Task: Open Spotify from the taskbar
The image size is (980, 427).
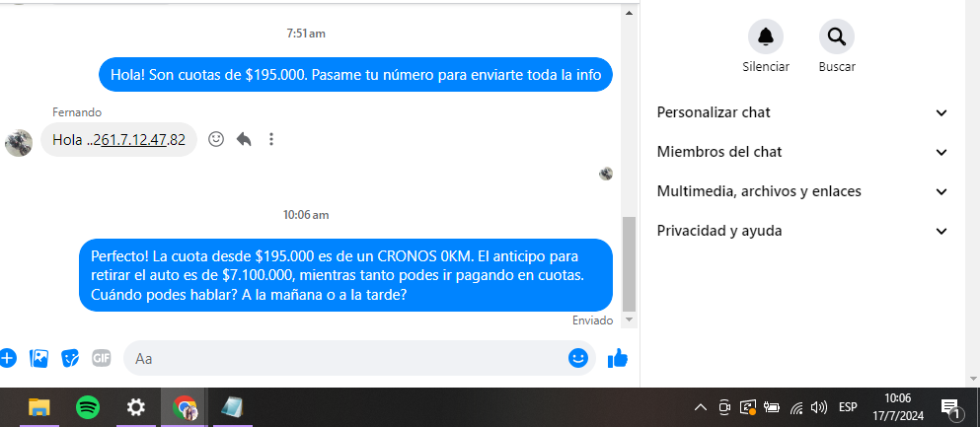Action: pos(88,408)
